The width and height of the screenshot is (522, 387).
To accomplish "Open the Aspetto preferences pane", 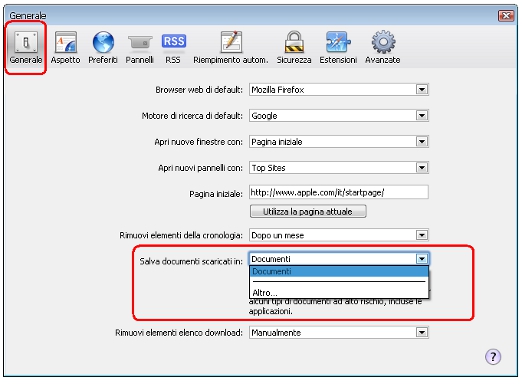I will click(x=65, y=47).
